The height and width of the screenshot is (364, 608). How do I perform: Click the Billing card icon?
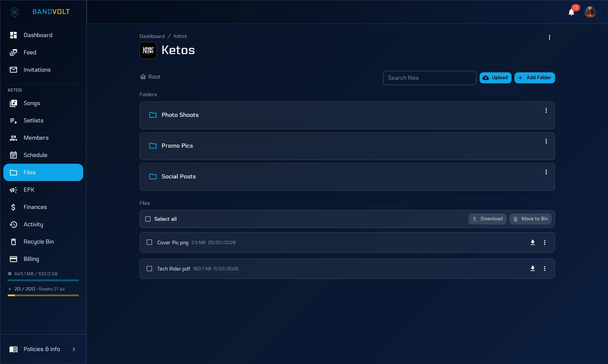click(x=13, y=259)
